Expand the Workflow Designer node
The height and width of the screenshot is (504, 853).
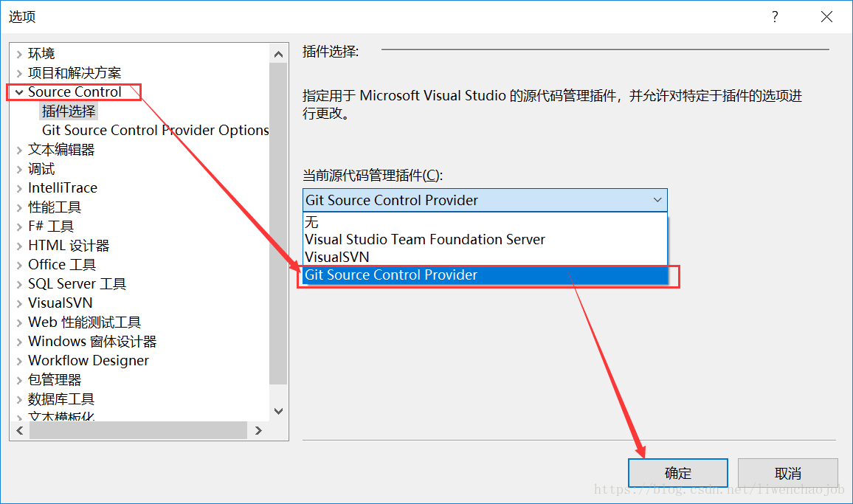[x=20, y=361]
